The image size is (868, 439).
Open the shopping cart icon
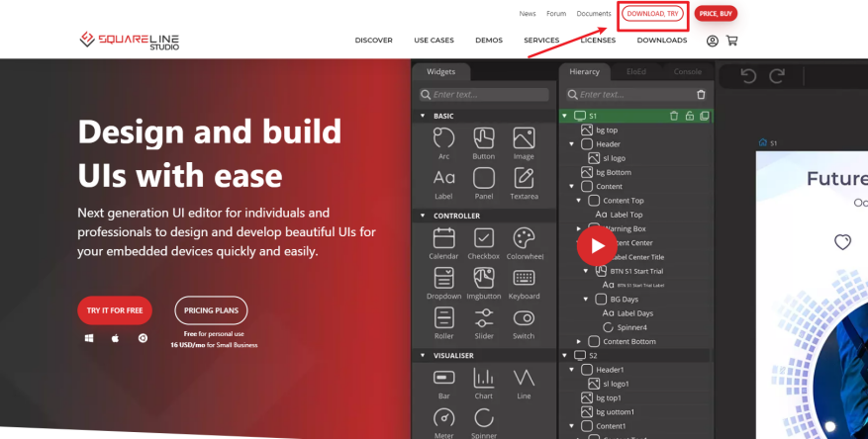(731, 41)
